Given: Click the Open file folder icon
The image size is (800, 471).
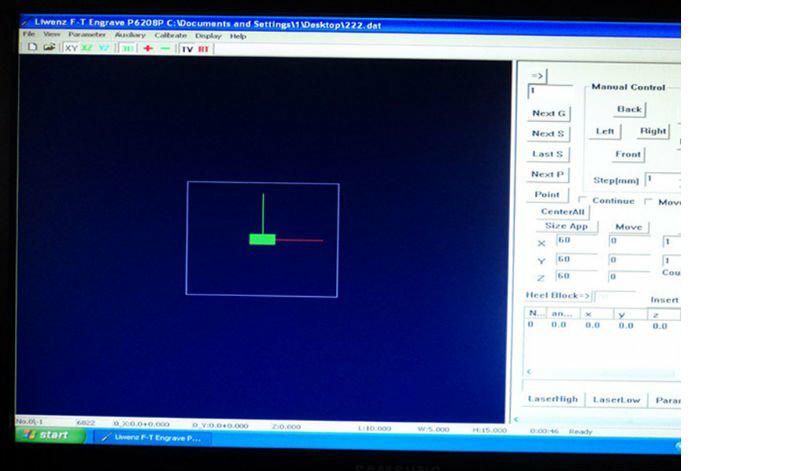Looking at the screenshot, I should [x=49, y=47].
